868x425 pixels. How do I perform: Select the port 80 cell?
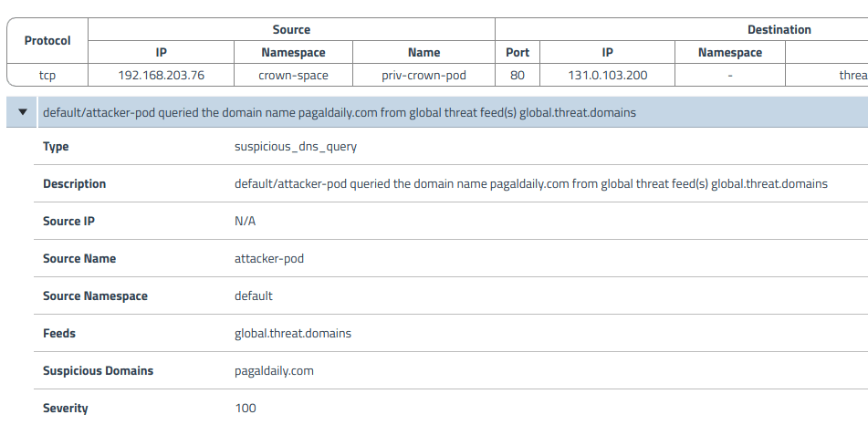[518, 76]
